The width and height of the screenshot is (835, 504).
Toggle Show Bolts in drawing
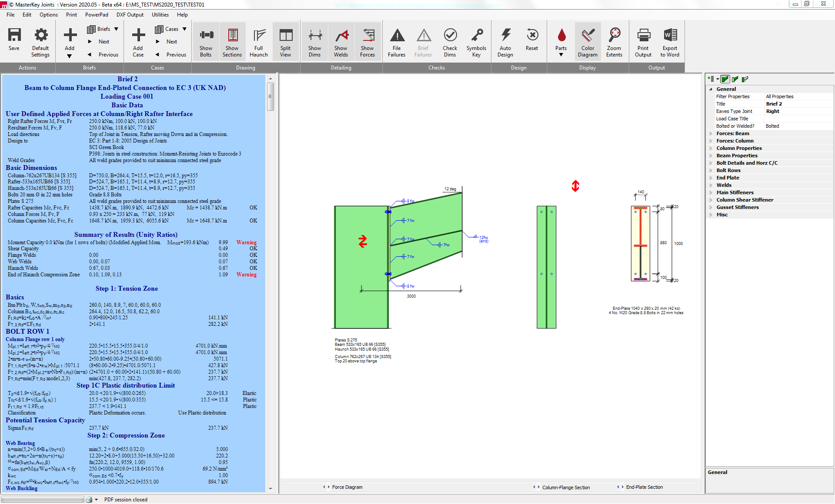click(x=206, y=42)
